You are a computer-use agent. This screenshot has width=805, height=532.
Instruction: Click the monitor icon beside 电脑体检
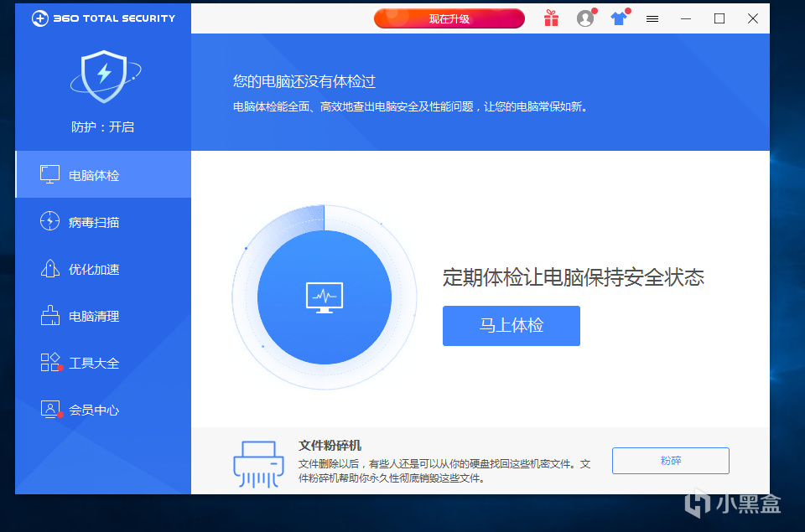(49, 174)
